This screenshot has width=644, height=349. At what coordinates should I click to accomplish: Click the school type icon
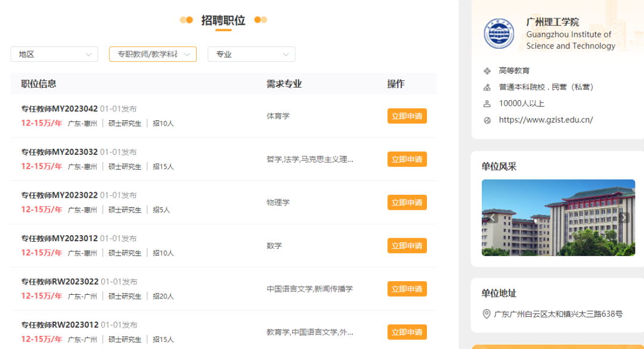click(487, 88)
